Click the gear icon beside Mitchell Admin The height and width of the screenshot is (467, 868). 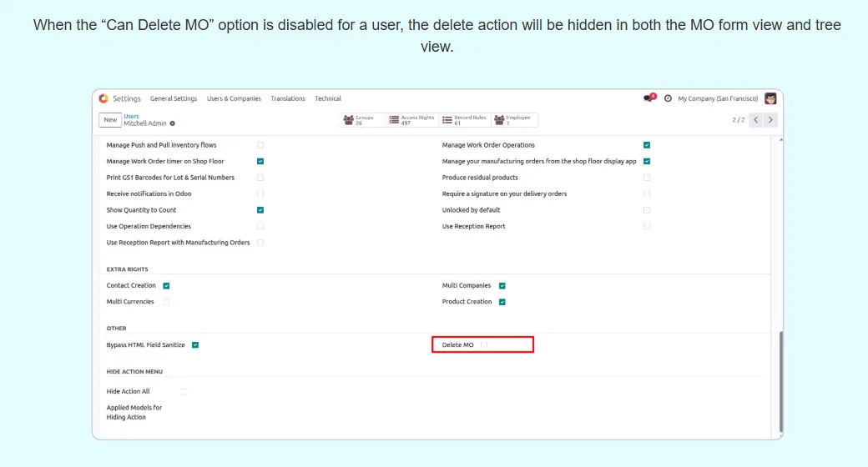click(x=173, y=123)
